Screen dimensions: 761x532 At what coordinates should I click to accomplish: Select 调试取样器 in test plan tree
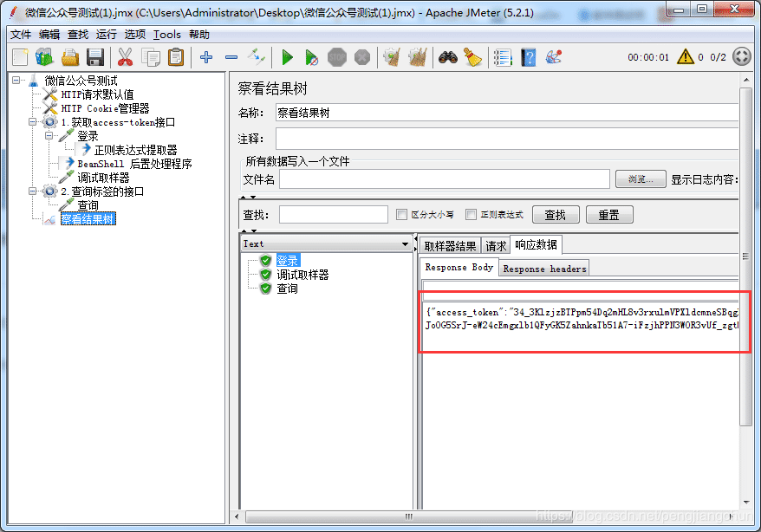pyautogui.click(x=103, y=178)
